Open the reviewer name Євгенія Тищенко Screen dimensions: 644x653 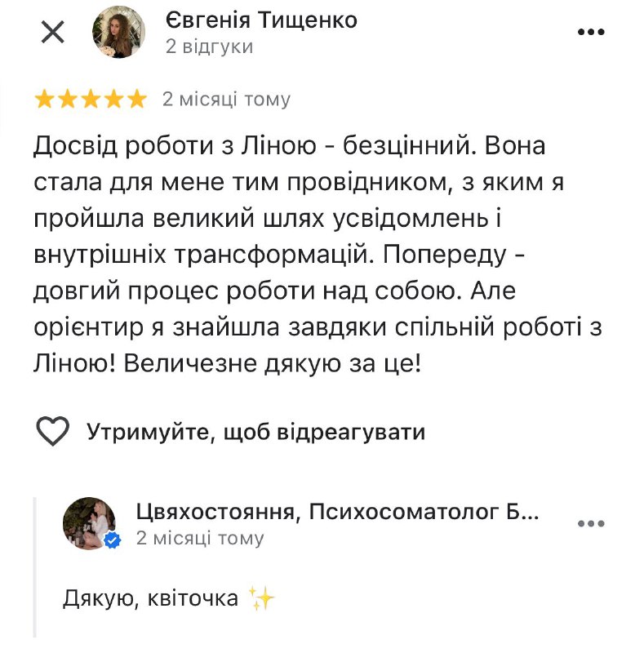261,19
